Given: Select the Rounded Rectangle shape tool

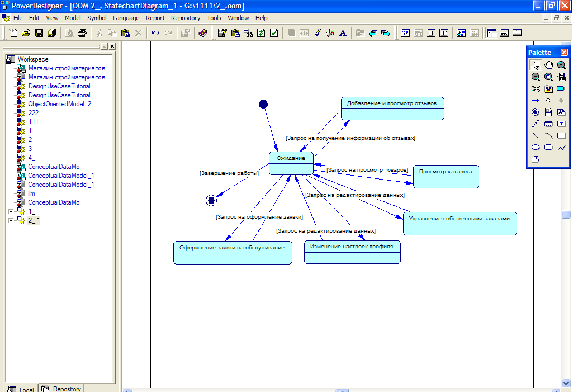Looking at the screenshot, I should [x=548, y=147].
